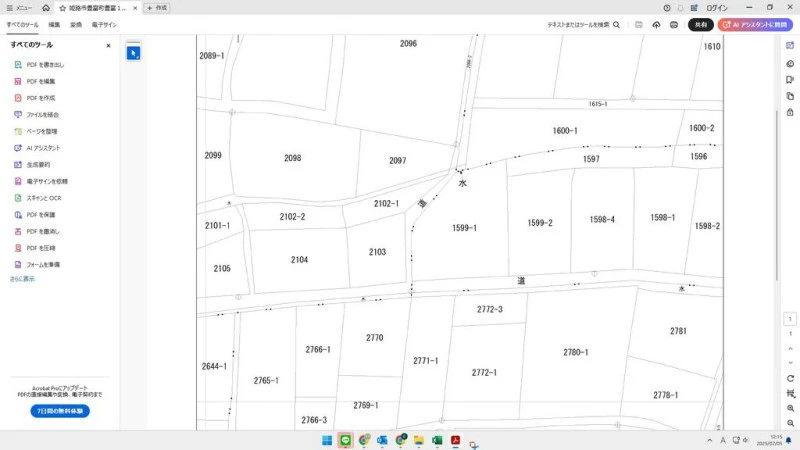
Task: Switch to the 電子サイン tab
Action: (103, 24)
